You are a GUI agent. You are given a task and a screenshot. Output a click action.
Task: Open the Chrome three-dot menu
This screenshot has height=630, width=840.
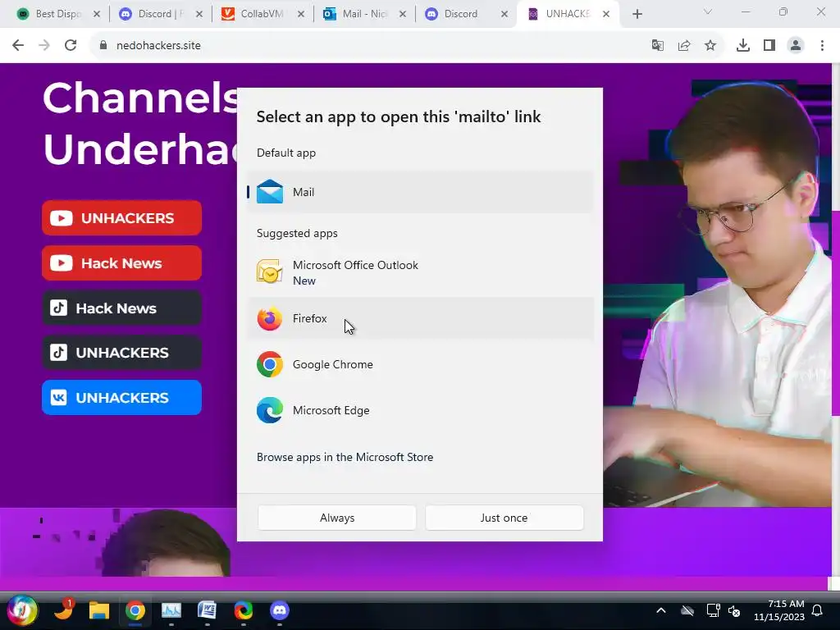click(822, 46)
